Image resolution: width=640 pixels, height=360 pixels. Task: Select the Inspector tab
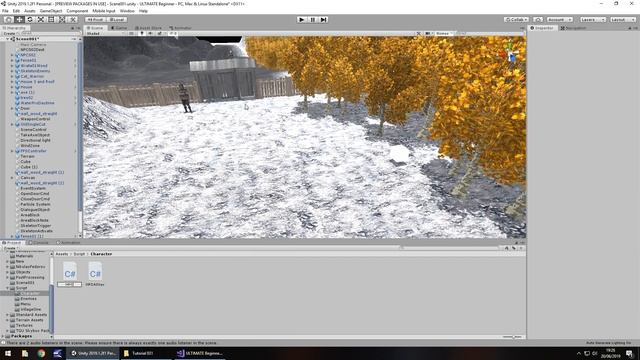(542, 28)
